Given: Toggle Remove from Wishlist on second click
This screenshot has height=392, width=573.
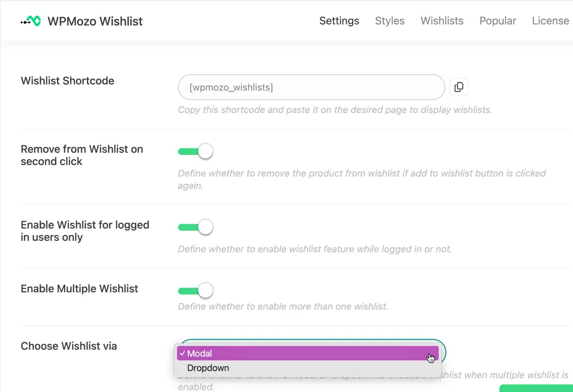Looking at the screenshot, I should 196,151.
